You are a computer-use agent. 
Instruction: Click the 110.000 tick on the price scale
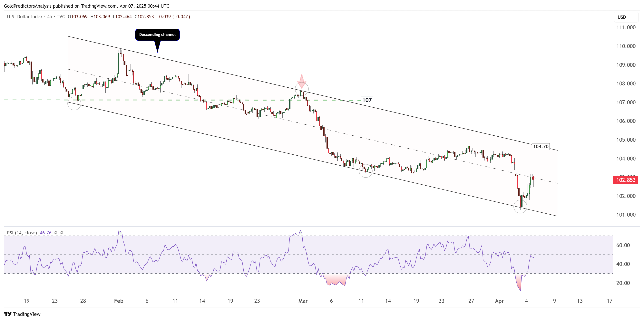pyautogui.click(x=626, y=46)
